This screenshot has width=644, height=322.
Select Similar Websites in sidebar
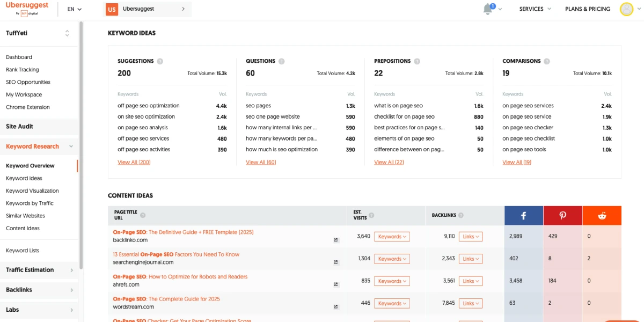(25, 216)
